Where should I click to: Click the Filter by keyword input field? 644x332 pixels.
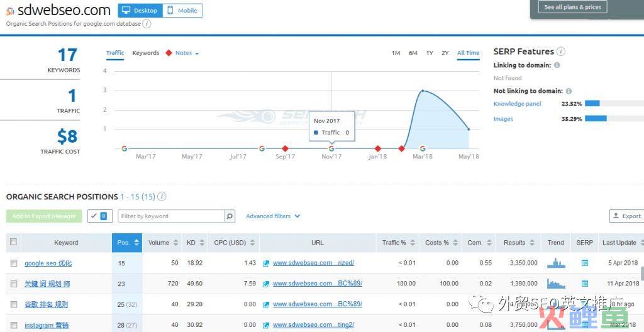(x=171, y=216)
